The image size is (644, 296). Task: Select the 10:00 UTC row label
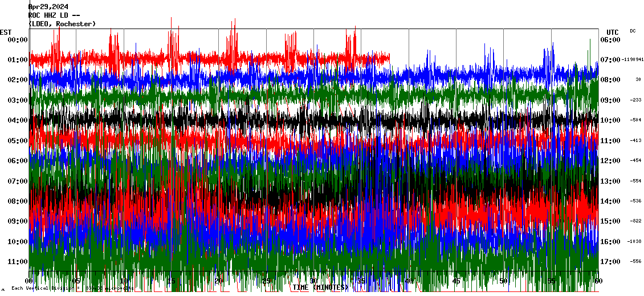coord(610,120)
